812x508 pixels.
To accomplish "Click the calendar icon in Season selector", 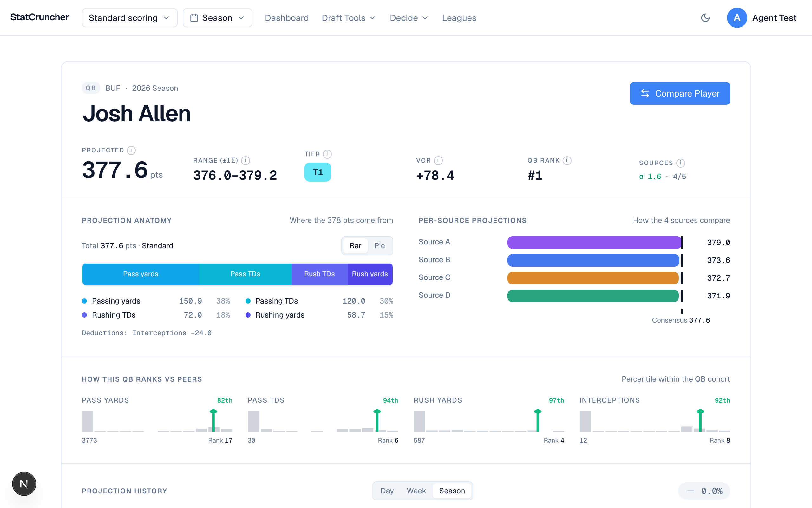I will (x=194, y=18).
